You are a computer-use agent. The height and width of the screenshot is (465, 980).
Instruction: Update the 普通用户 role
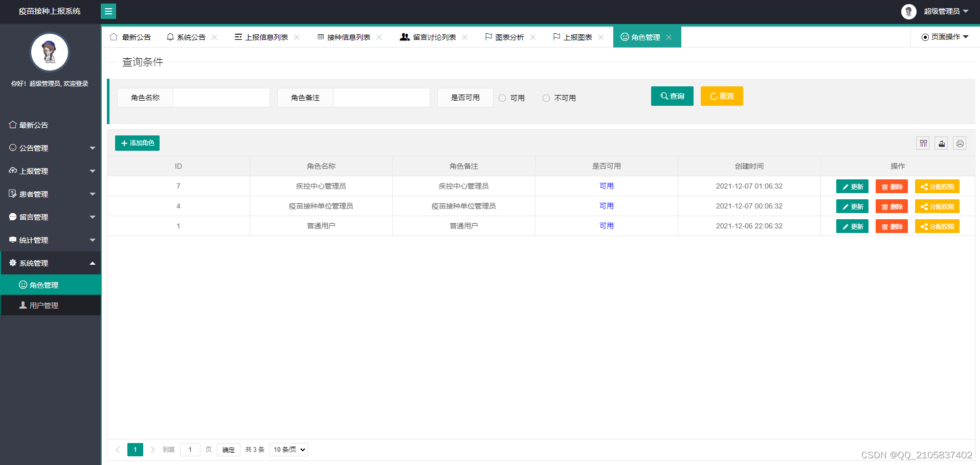[x=852, y=226]
